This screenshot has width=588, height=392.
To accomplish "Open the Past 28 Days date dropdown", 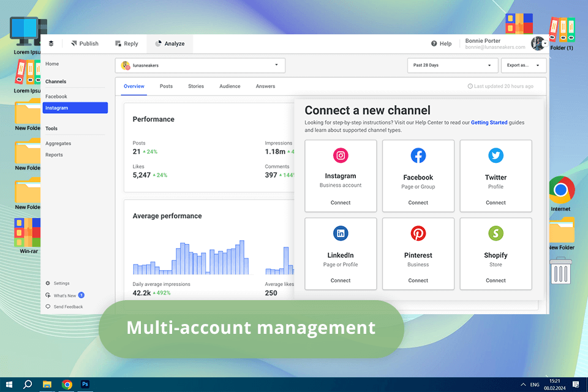I will (x=453, y=66).
